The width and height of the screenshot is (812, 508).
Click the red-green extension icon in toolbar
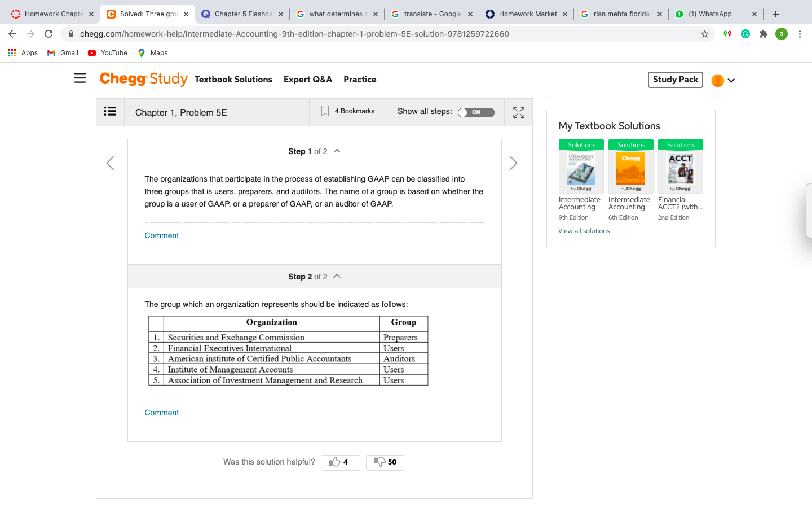click(727, 34)
